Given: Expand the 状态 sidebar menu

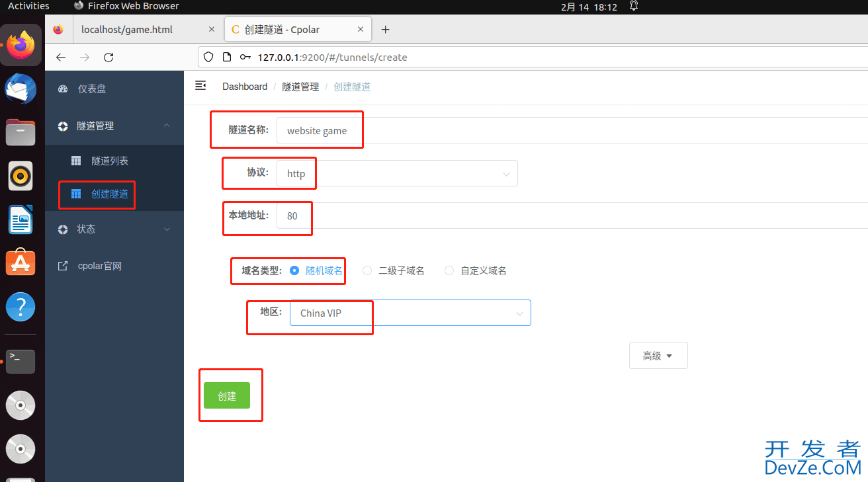Looking at the screenshot, I should point(114,229).
